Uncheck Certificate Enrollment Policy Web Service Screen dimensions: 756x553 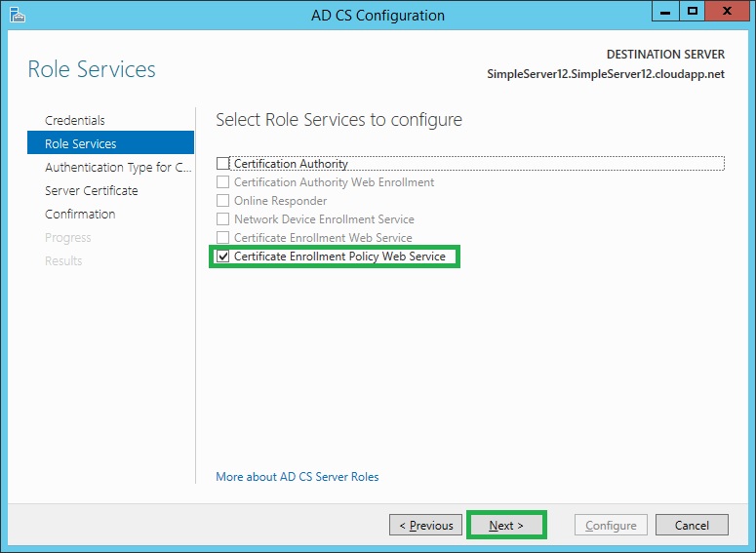coord(223,257)
